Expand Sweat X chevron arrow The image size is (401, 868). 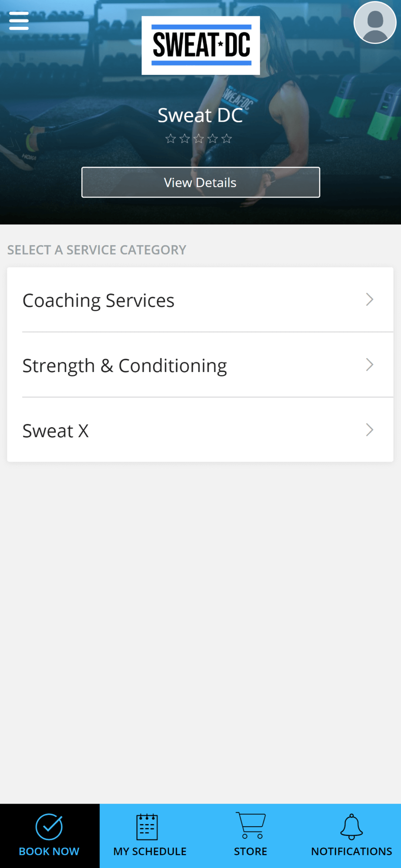[369, 430]
